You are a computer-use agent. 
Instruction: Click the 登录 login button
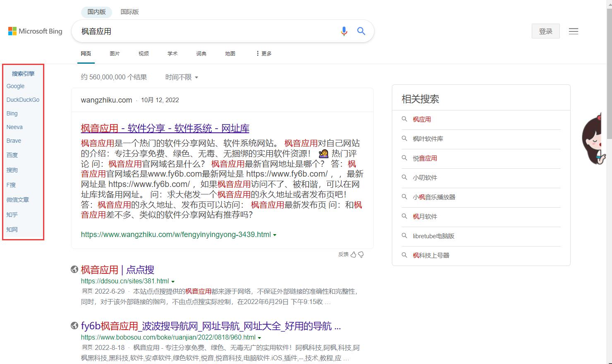point(546,31)
